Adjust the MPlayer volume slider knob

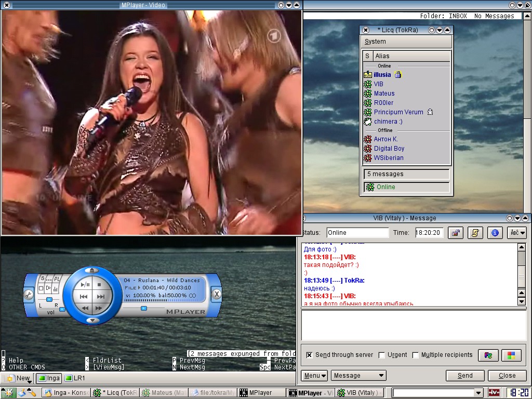62,310
